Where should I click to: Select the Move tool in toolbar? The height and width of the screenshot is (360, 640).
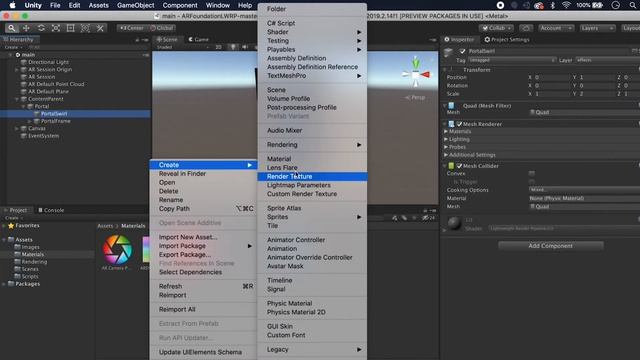click(x=26, y=28)
